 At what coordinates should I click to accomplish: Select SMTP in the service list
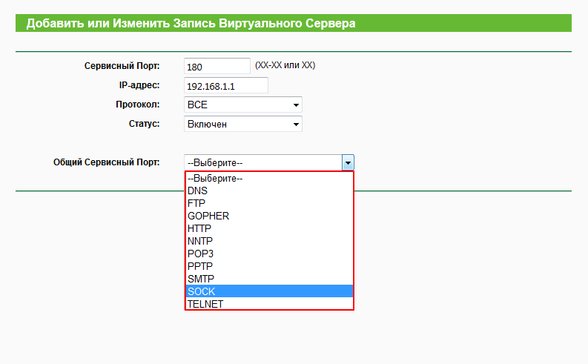pos(269,279)
